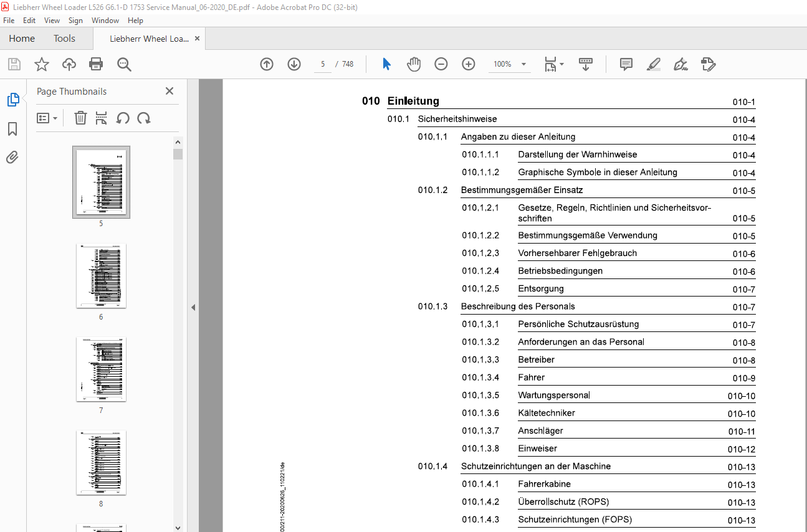Image resolution: width=807 pixels, height=532 pixels.
Task: Upload the file to cloud storage
Action: 69,64
